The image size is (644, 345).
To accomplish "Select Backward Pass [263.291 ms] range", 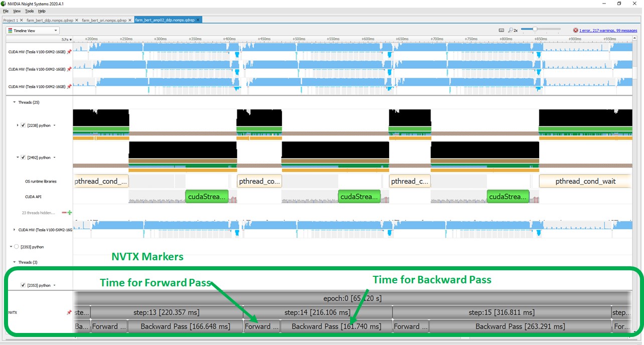I will coord(520,326).
